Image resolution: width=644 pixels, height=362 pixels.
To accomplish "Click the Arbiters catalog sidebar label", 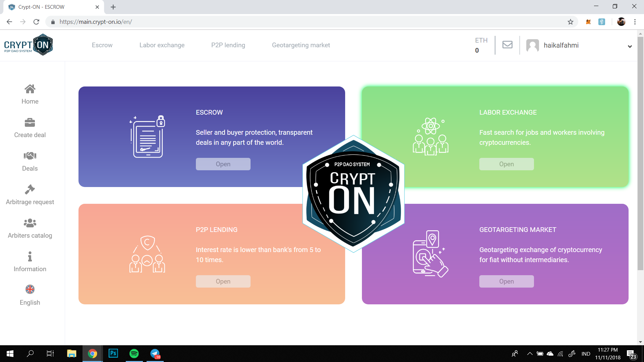I will (x=30, y=235).
